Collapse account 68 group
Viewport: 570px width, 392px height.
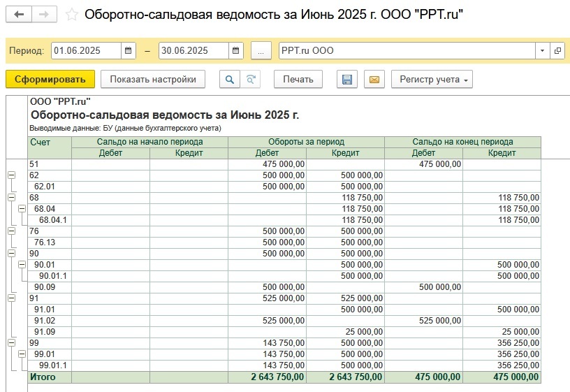tap(12, 198)
